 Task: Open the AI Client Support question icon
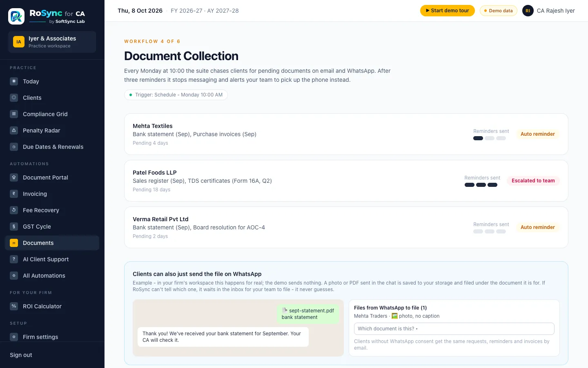pos(14,259)
